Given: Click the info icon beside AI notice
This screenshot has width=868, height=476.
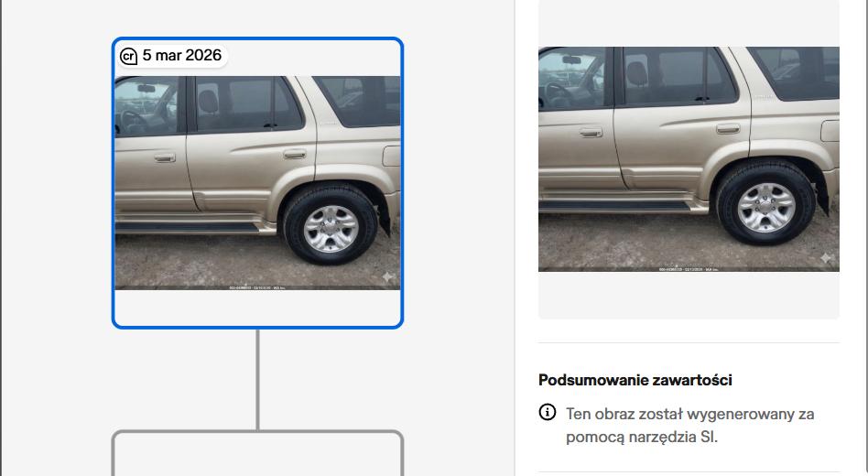Looking at the screenshot, I should tap(547, 412).
